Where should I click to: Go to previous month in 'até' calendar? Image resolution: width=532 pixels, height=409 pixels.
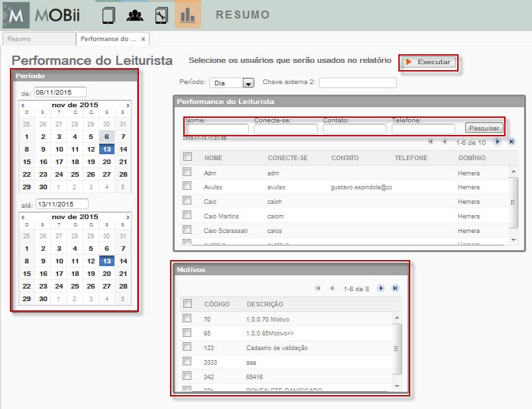point(23,217)
